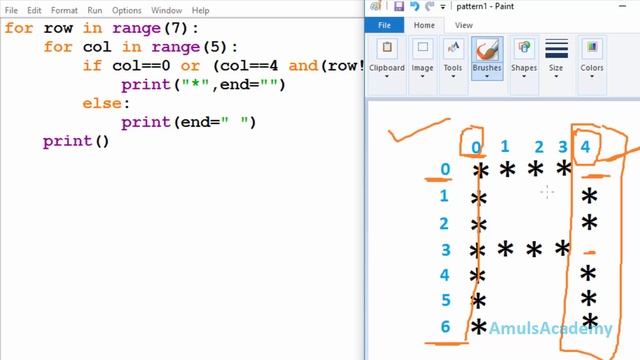Click the last 'print()' line in the code
Screen dimensions: 640x360
(x=76, y=141)
